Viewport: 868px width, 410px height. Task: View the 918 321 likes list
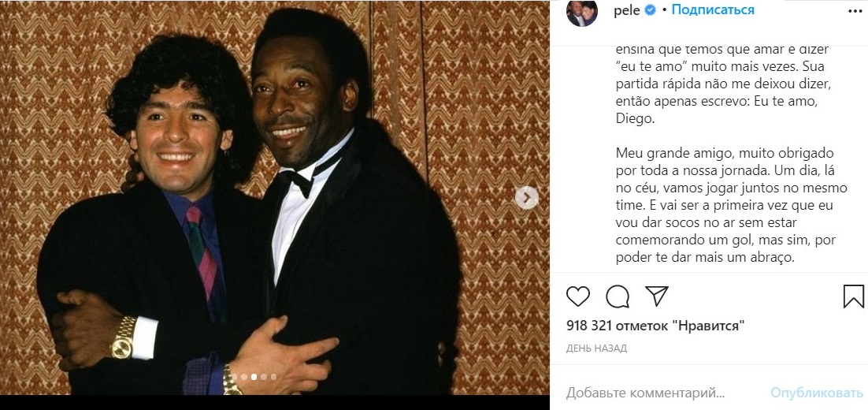tap(655, 325)
